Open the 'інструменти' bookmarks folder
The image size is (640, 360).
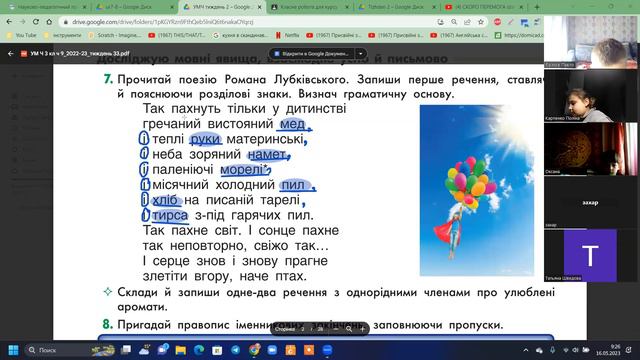click(x=63, y=36)
